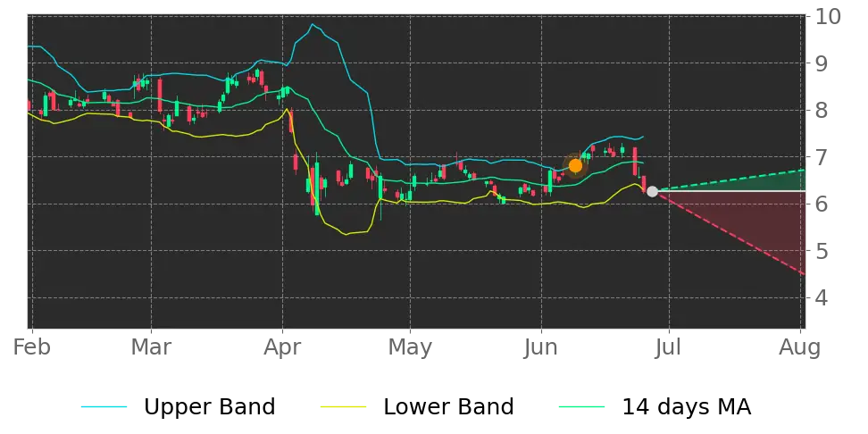Click the y-axis value 10
The image size is (868, 434).
pos(826,17)
